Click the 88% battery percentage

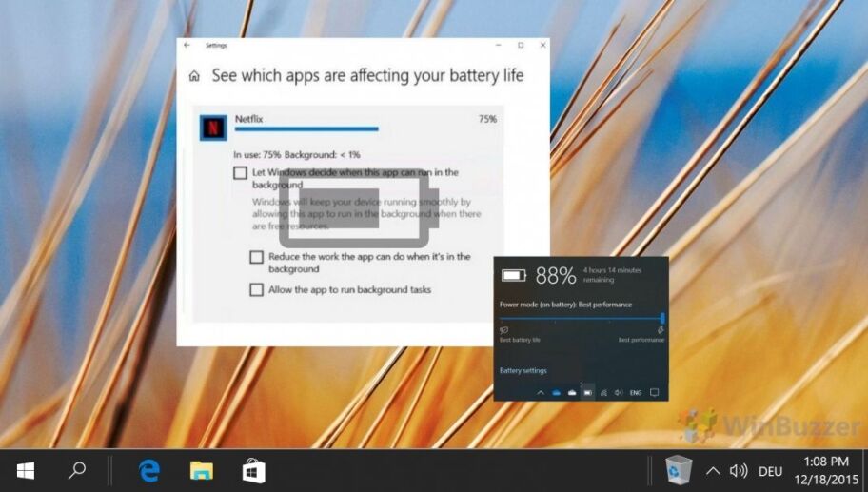556,275
